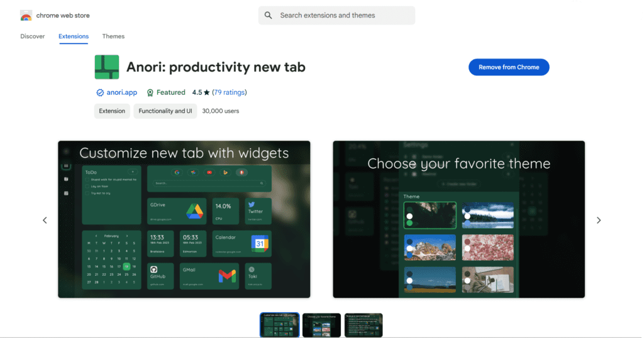Viewport: 644px width, 338px height.
Task: Go to next screenshot with right arrow
Action: (x=599, y=221)
